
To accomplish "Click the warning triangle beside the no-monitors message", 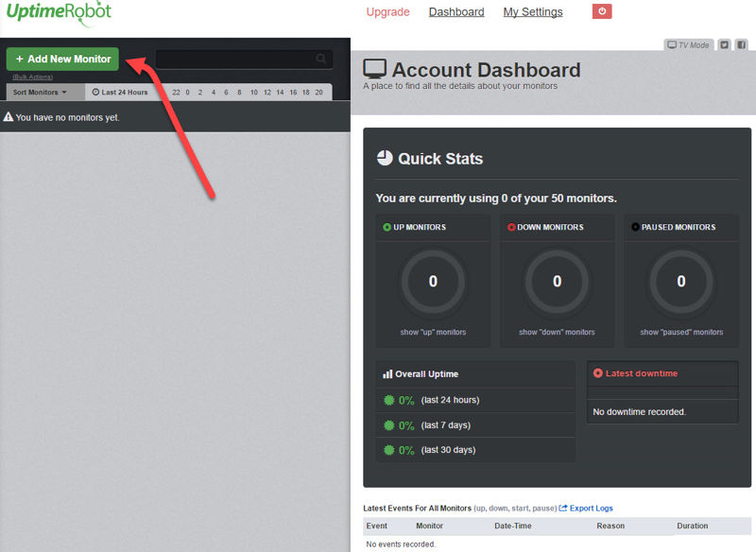I will pos(11,117).
